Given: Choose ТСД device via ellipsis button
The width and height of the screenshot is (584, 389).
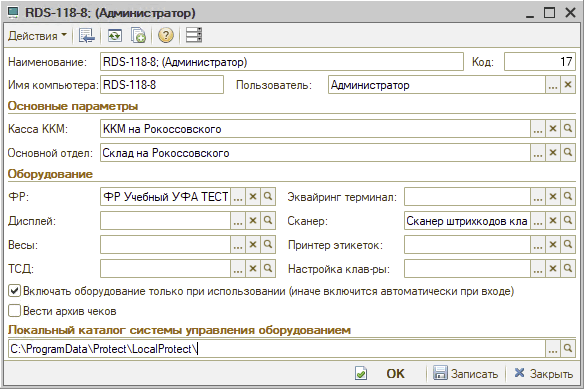Looking at the screenshot, I should (238, 269).
